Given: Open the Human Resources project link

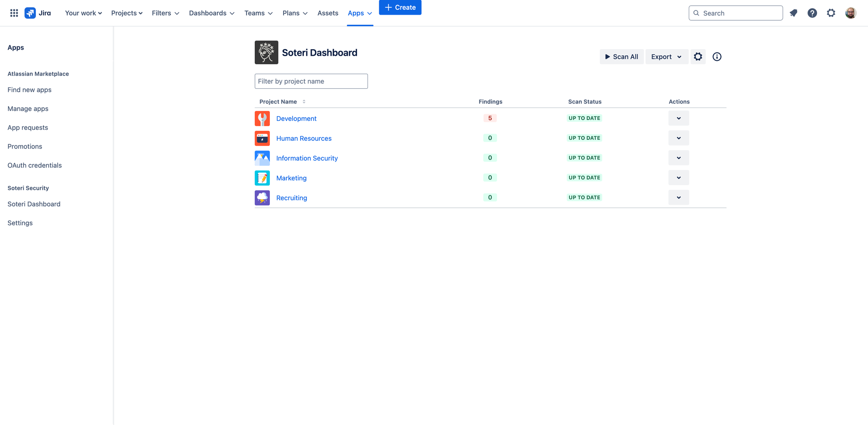Looking at the screenshot, I should [304, 138].
